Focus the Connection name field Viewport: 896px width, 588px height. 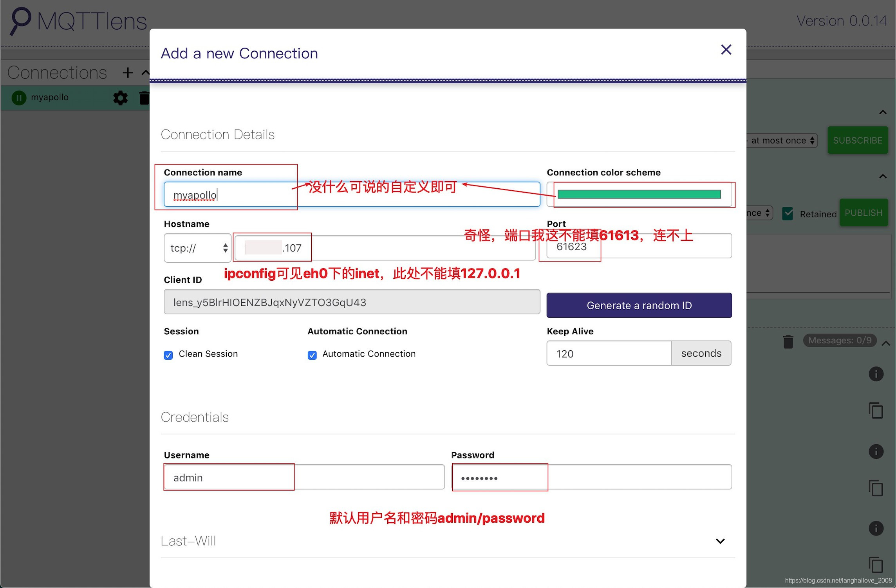tap(352, 194)
